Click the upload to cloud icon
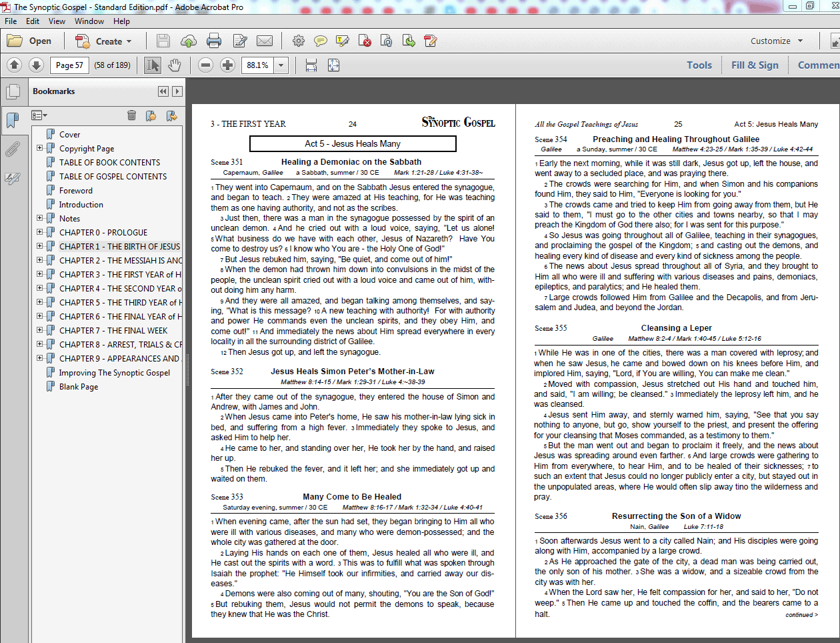The width and height of the screenshot is (840, 643). tap(189, 41)
